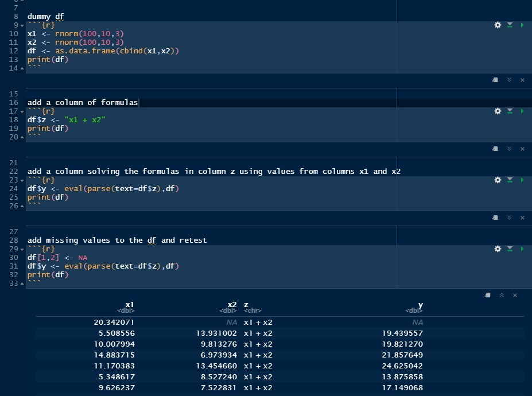Select cell value 19.821270 in y column
532x396 pixels.
(x=403, y=344)
